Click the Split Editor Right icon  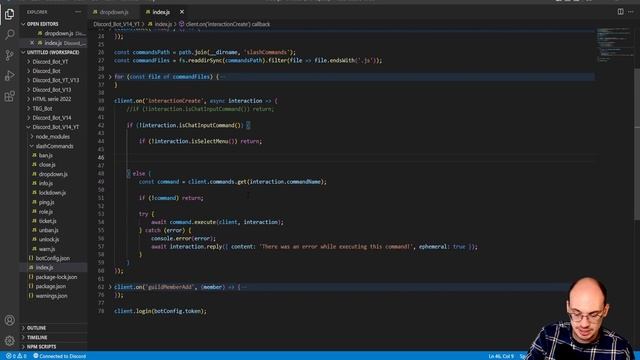(620, 12)
